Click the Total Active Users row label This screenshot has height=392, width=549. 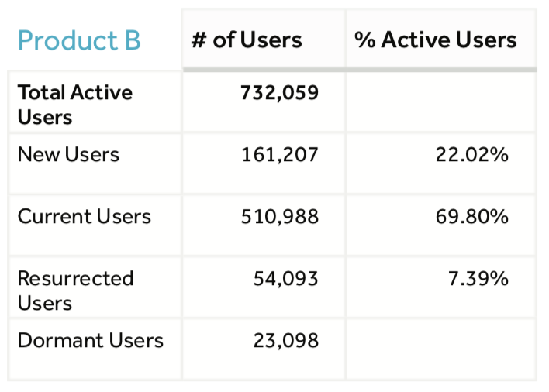pos(75,105)
